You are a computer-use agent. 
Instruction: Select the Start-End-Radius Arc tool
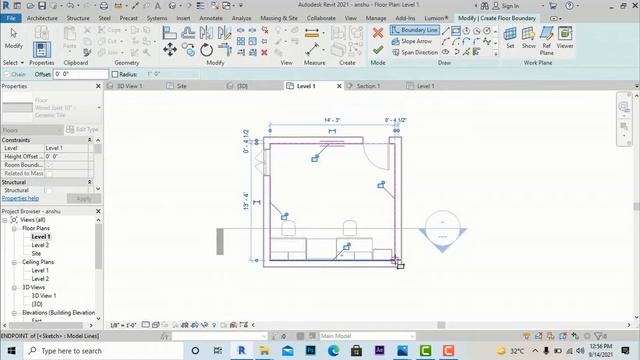(446, 41)
